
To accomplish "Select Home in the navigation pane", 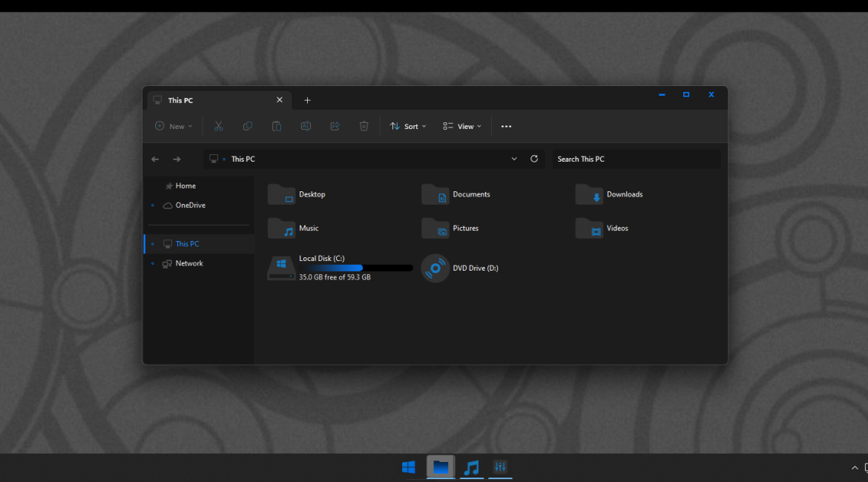I will click(x=185, y=186).
